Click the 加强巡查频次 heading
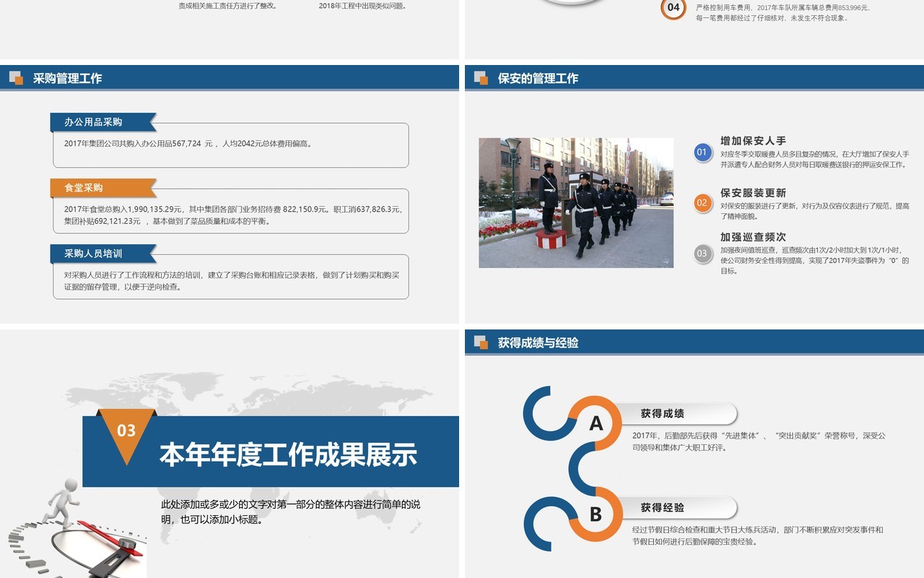Image resolution: width=924 pixels, height=578 pixels. [x=753, y=237]
